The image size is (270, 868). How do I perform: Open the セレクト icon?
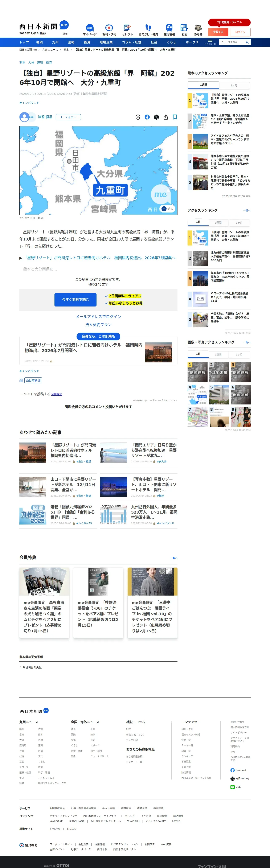point(127,30)
